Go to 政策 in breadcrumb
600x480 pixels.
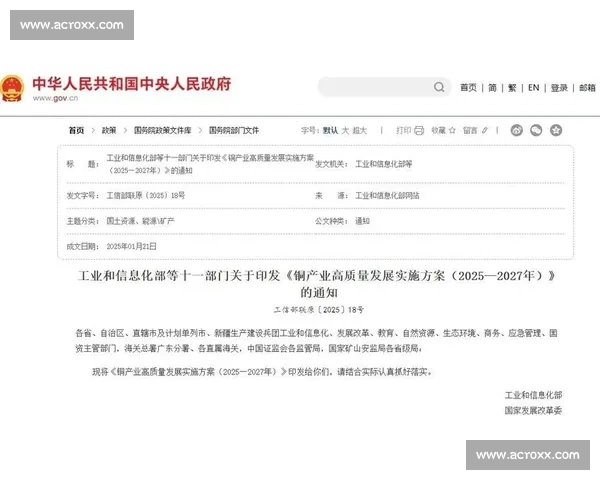[x=109, y=131]
